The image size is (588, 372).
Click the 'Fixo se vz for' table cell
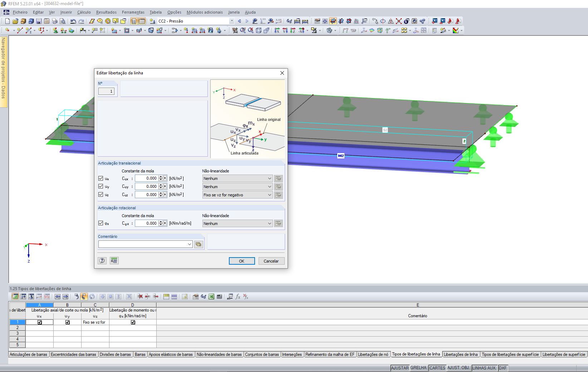click(95, 322)
